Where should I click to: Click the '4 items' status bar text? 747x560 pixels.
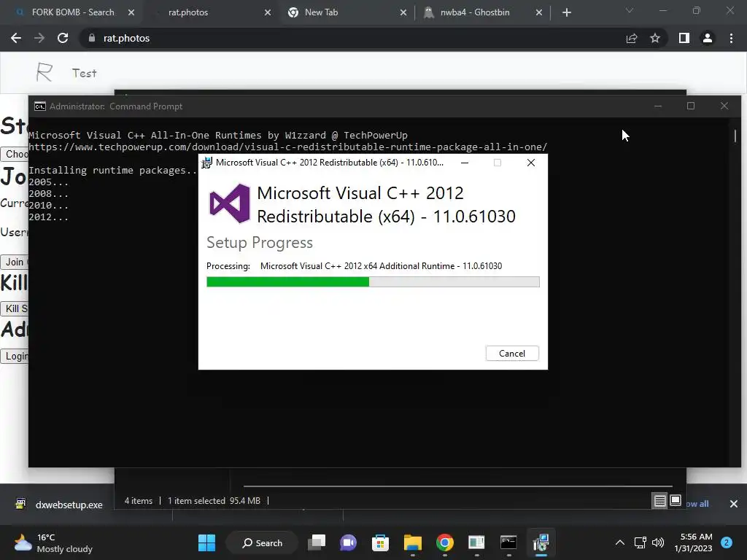138,501
